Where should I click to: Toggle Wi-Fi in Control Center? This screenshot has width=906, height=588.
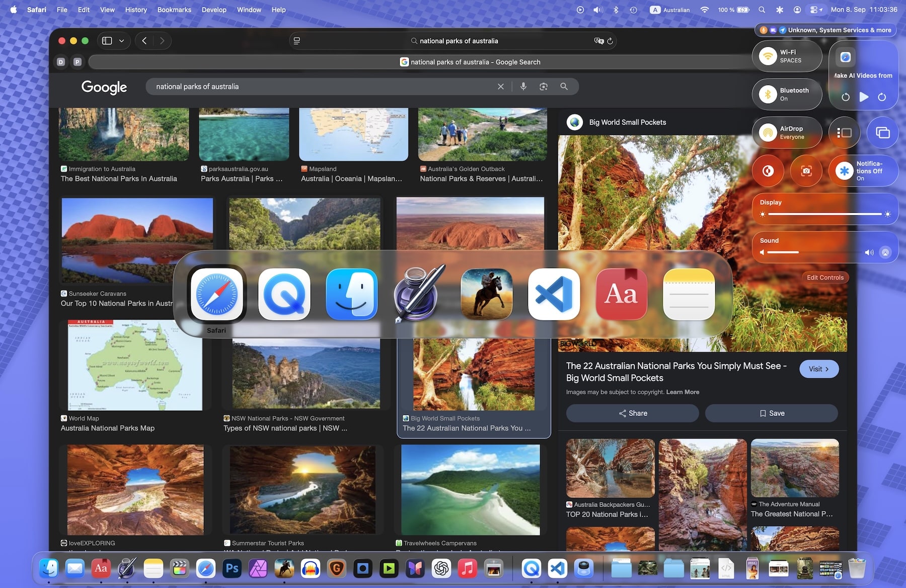tap(768, 56)
